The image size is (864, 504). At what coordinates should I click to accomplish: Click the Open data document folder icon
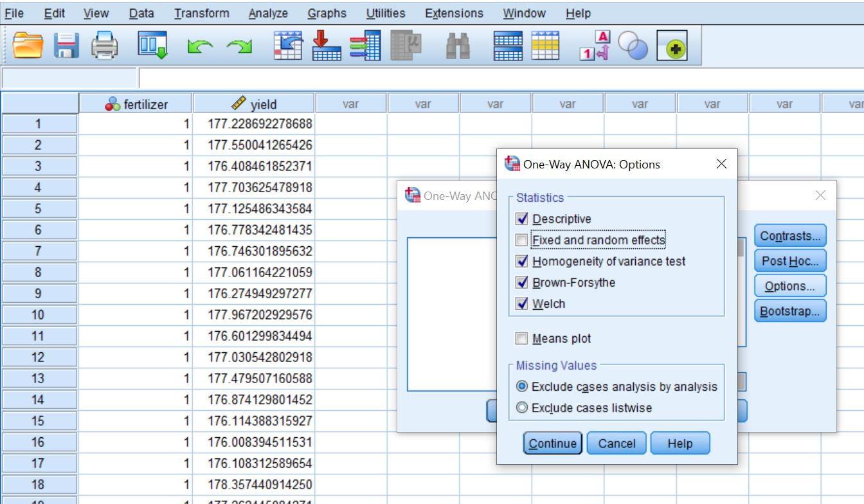click(28, 47)
